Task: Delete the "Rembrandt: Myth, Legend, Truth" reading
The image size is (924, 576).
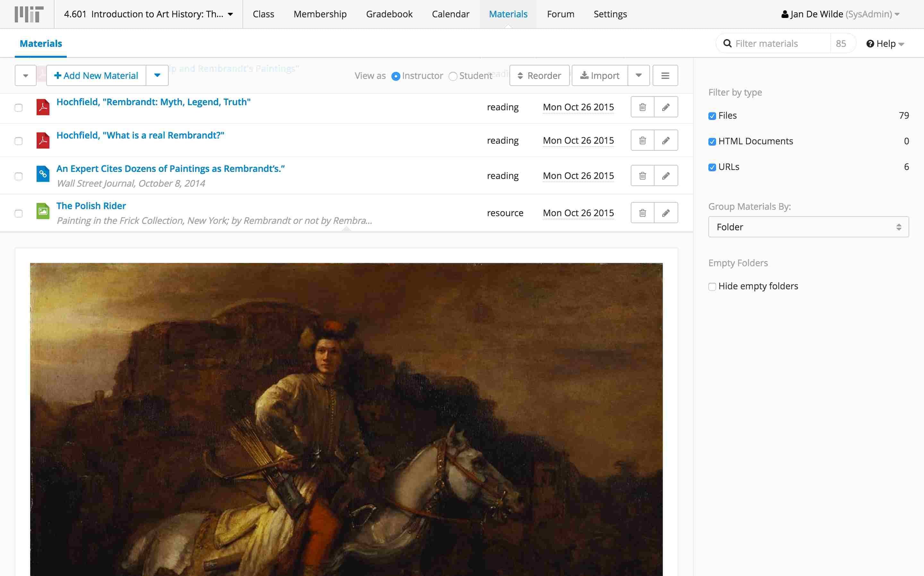Action: (x=642, y=107)
